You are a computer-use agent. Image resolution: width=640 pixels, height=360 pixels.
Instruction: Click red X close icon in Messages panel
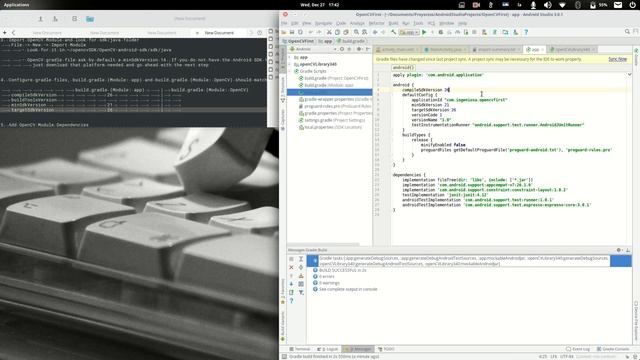tap(291, 267)
